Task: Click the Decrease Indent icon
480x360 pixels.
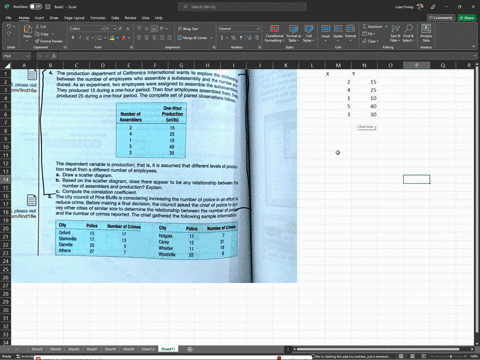Action: tap(162, 38)
